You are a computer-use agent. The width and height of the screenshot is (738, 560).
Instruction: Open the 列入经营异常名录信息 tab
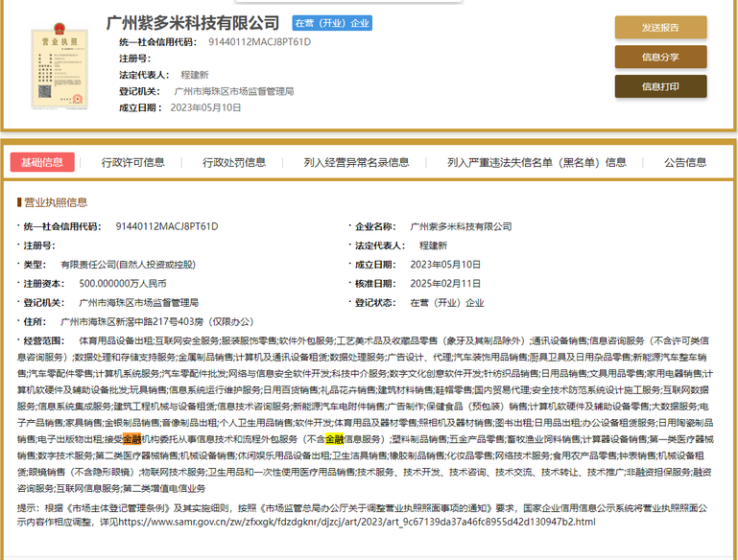point(356,162)
